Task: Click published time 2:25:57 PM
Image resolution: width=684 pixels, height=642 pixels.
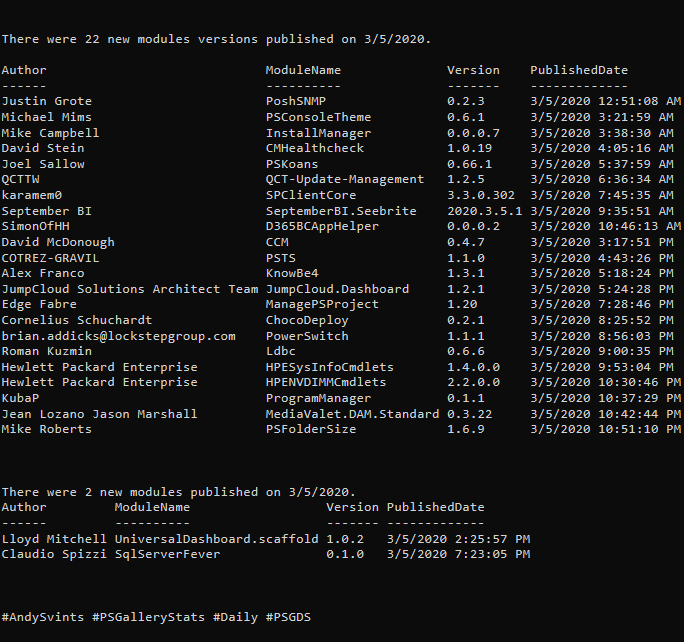Action: tap(492, 539)
